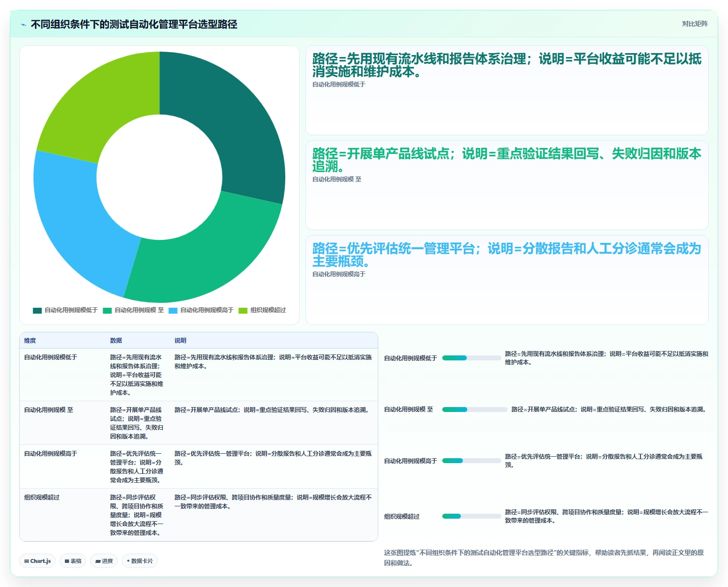Open the card titled 路径=先用现有流水线和报告体系治理
The width and height of the screenshot is (728, 587).
point(507,90)
